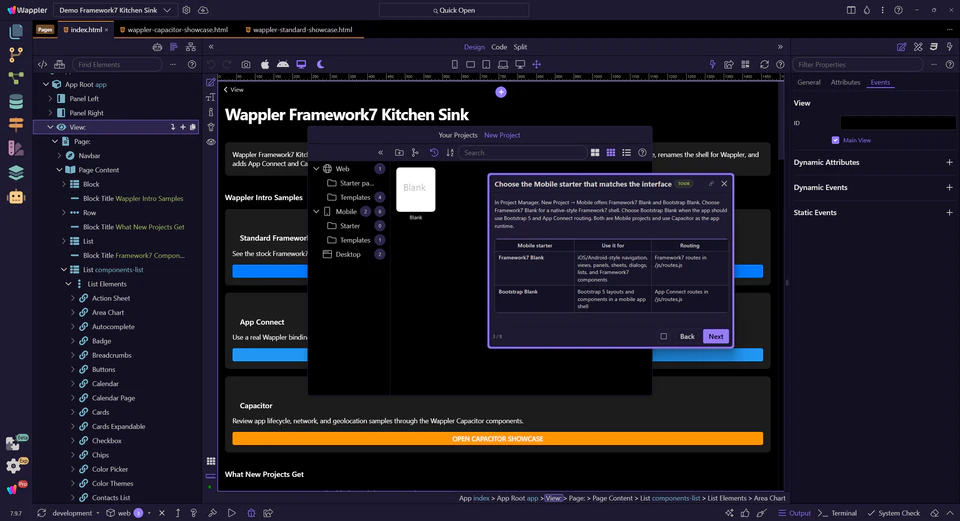Close the tour dialog
960x521 pixels.
(x=724, y=184)
